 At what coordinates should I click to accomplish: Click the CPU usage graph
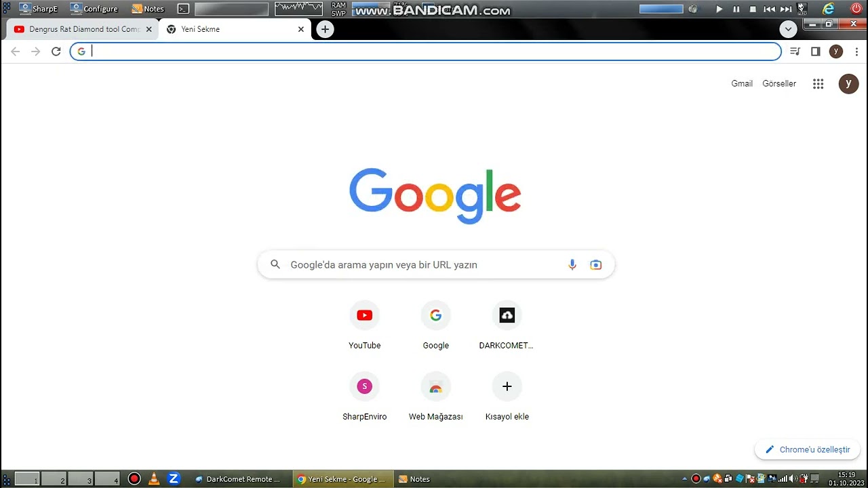coord(298,9)
